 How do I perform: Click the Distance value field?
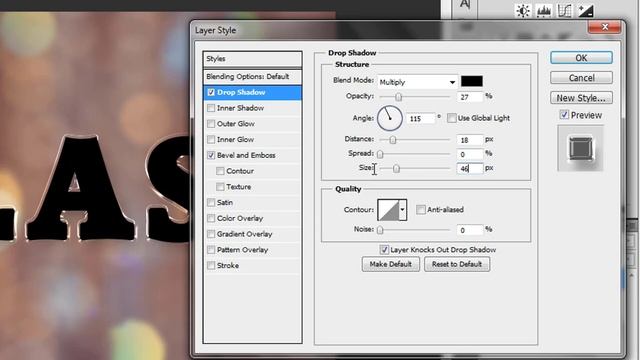(x=470, y=140)
